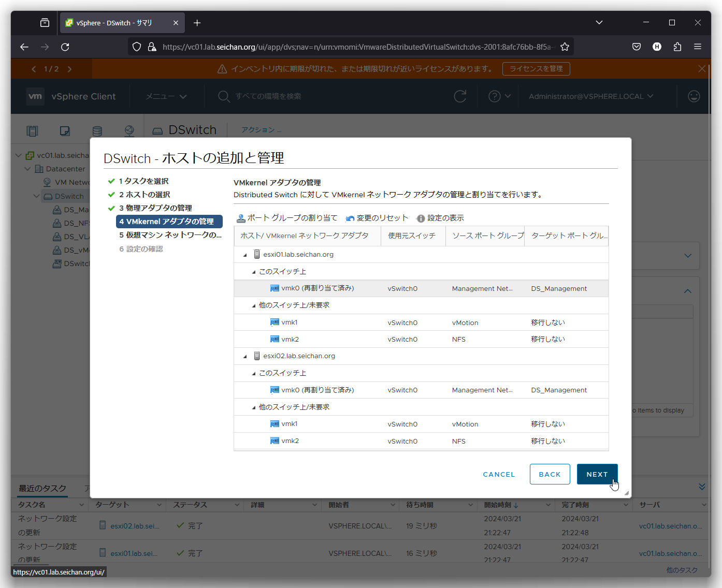
Task: Open VMs and Templates inventory tab icon
Action: click(65, 131)
